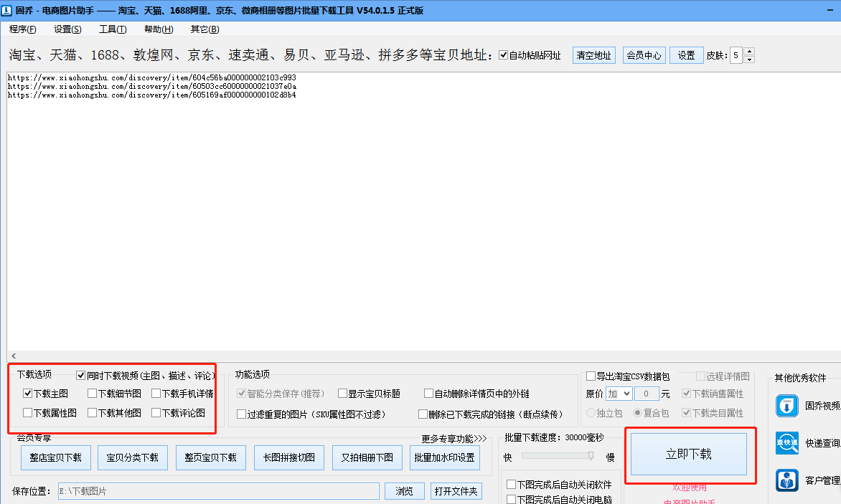Enable 下载手机详情 checkbox
Screen dimensions: 841x504
[156, 393]
